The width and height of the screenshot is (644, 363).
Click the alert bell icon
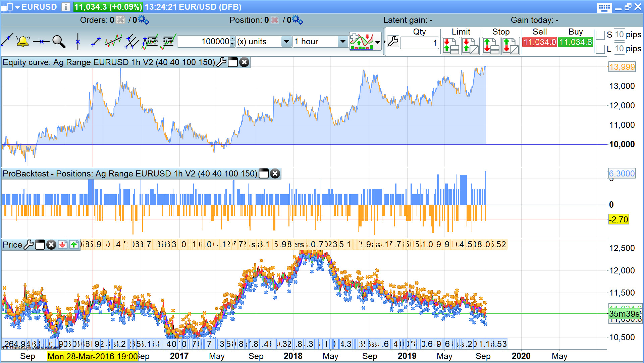click(x=22, y=42)
